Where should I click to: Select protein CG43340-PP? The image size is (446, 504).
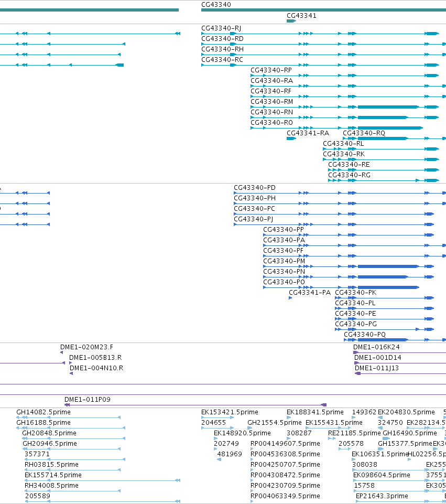pyautogui.click(x=283, y=230)
